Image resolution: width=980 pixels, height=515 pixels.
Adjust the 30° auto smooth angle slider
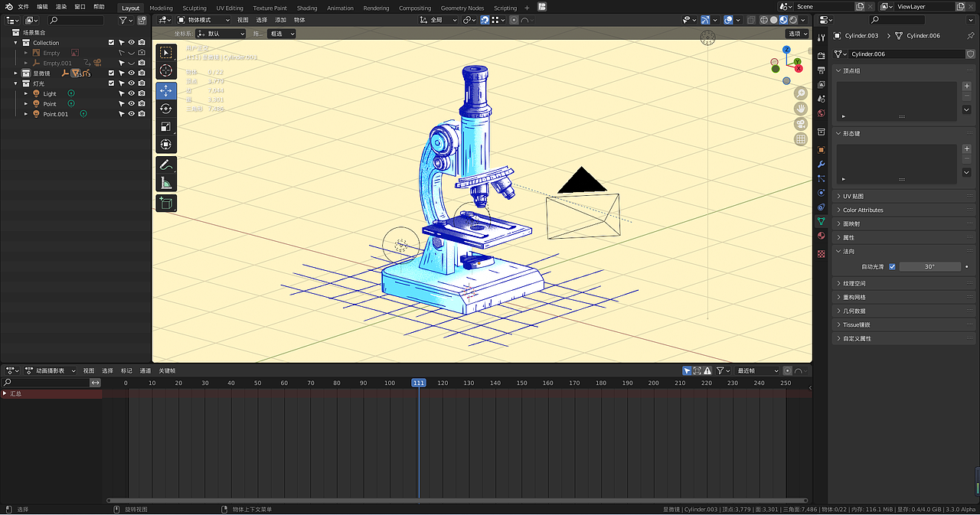[x=929, y=266]
